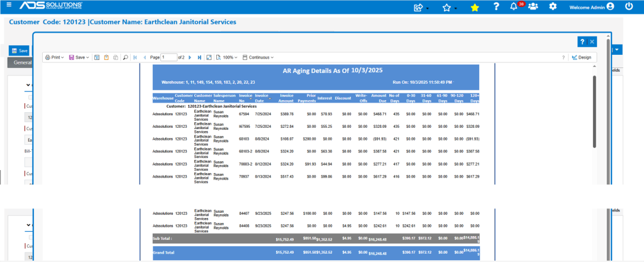The height and width of the screenshot is (262, 644).
Task: Jump to last report page
Action: coord(199,57)
